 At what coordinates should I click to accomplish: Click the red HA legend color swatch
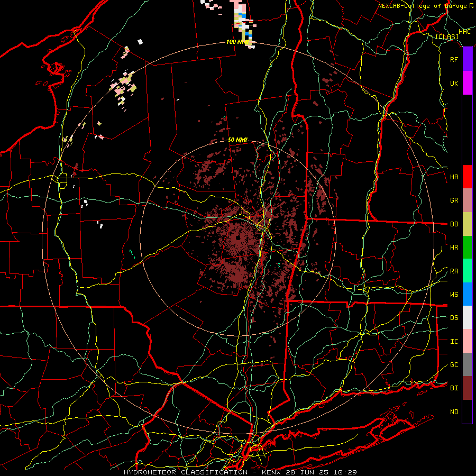467,177
